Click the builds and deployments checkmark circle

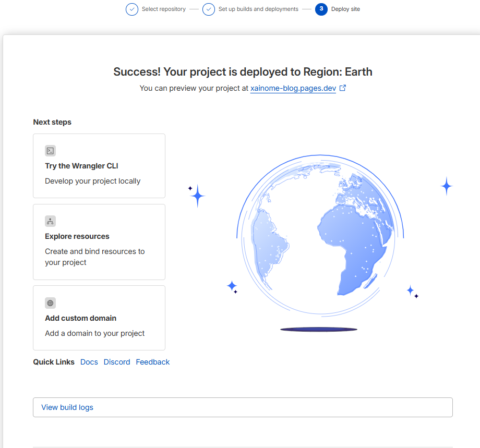click(x=209, y=9)
